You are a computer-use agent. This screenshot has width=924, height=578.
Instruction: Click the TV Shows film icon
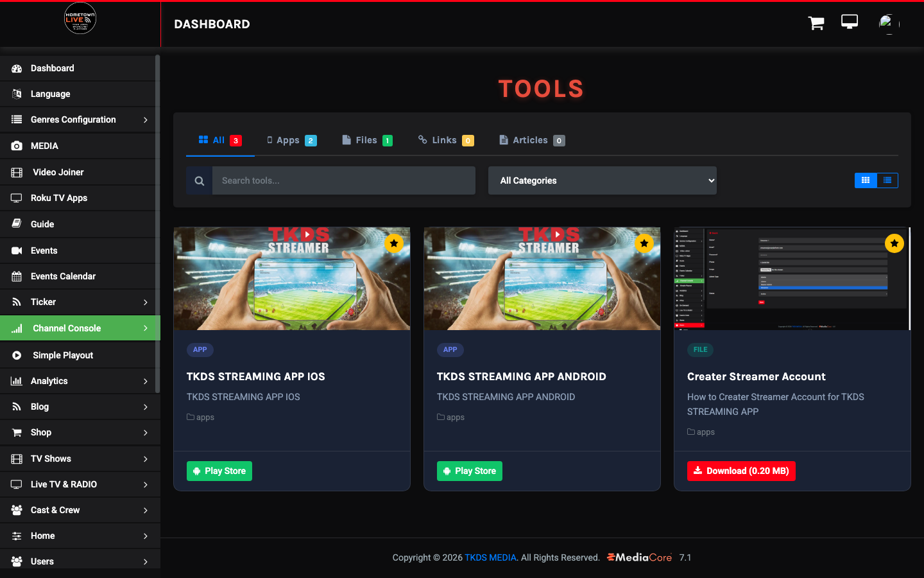click(x=17, y=459)
